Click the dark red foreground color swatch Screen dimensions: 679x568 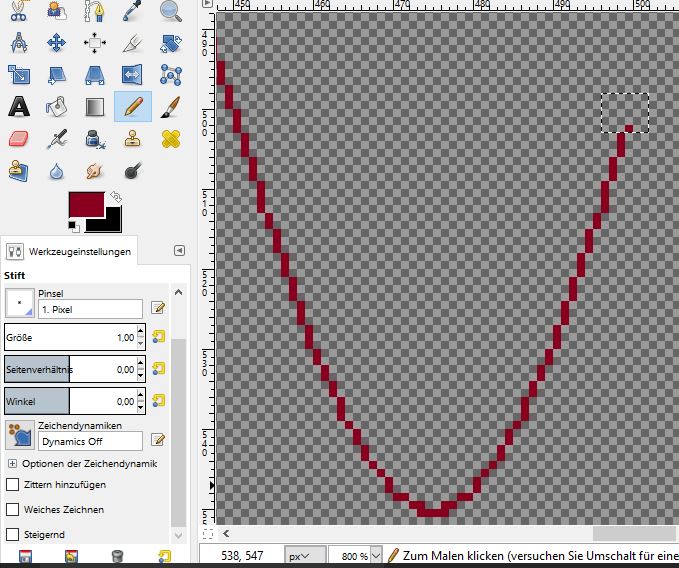point(87,204)
